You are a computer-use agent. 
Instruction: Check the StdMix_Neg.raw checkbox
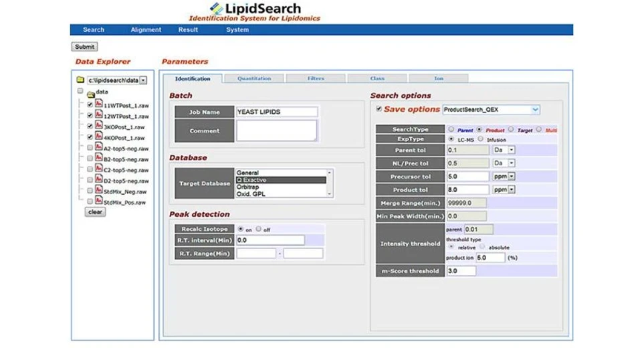tap(90, 191)
